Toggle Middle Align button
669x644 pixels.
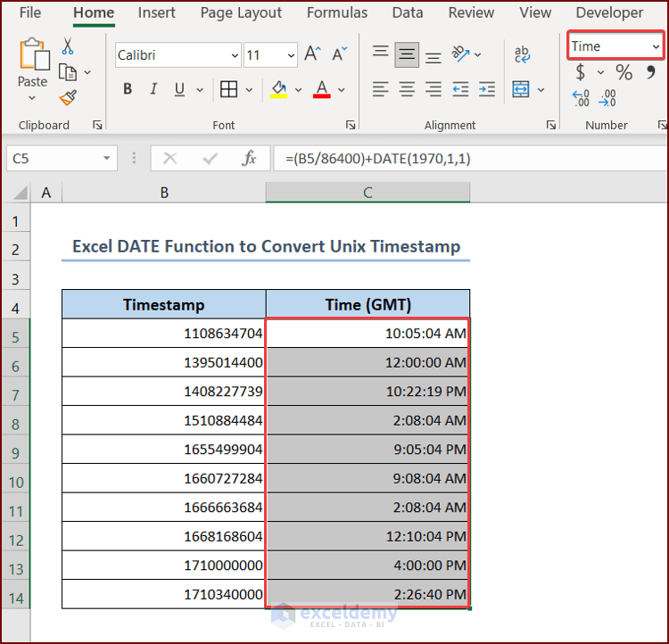click(407, 54)
